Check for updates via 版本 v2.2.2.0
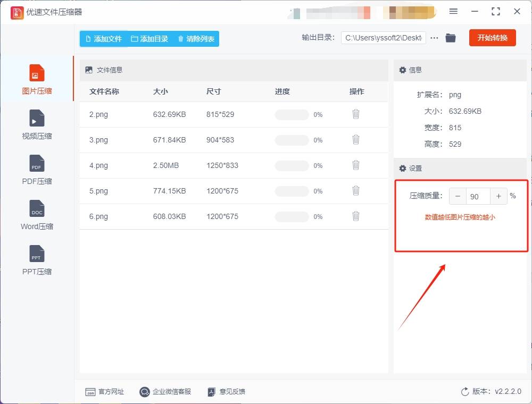 pyautogui.click(x=491, y=391)
